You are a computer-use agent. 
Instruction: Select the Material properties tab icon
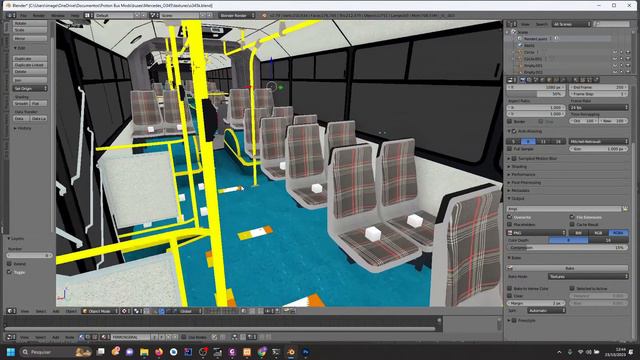pos(576,80)
